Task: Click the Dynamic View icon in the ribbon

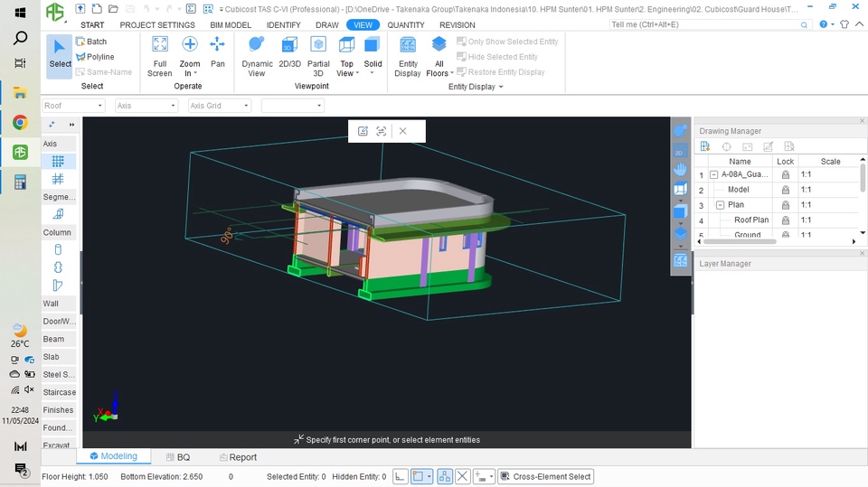Action: pos(257,45)
